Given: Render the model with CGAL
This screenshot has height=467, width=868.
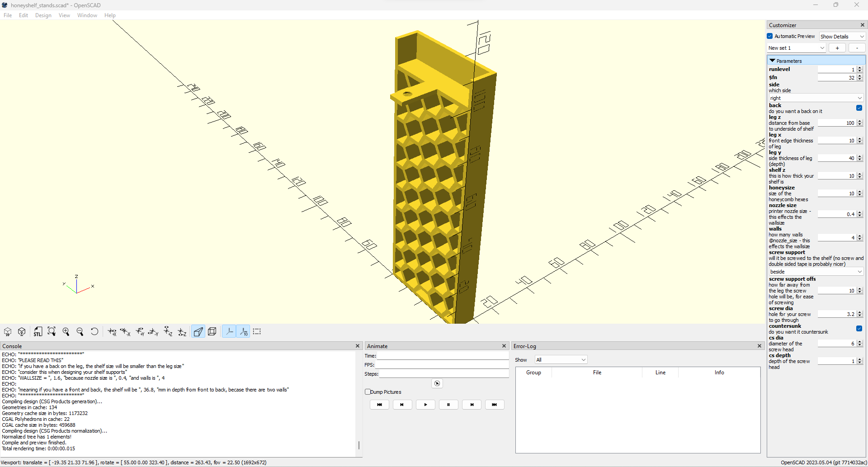Looking at the screenshot, I should click(x=22, y=331).
